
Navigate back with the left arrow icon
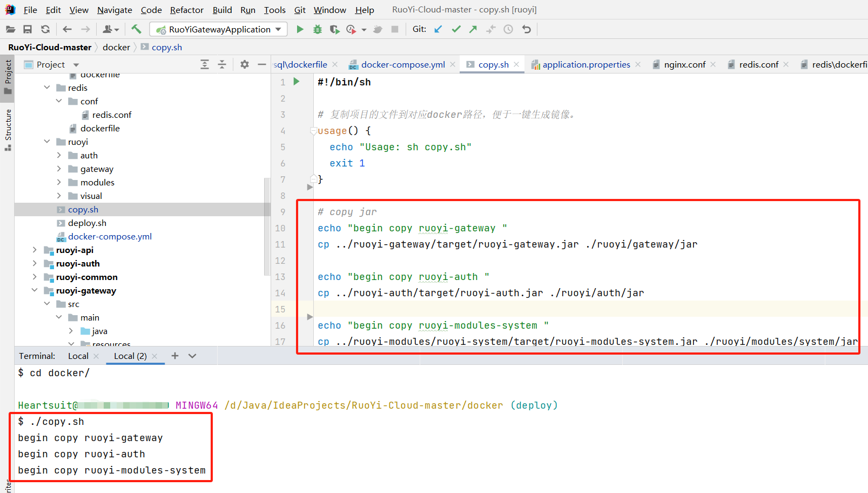[x=67, y=29]
